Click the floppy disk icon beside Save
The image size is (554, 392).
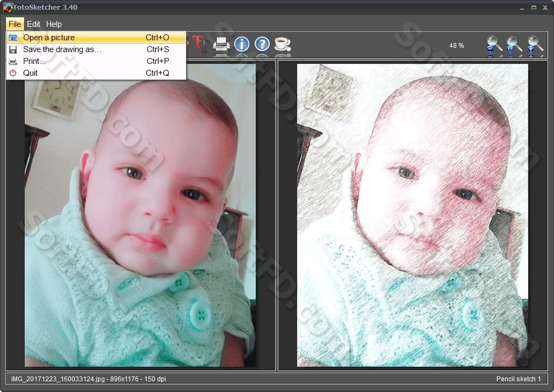coord(13,49)
